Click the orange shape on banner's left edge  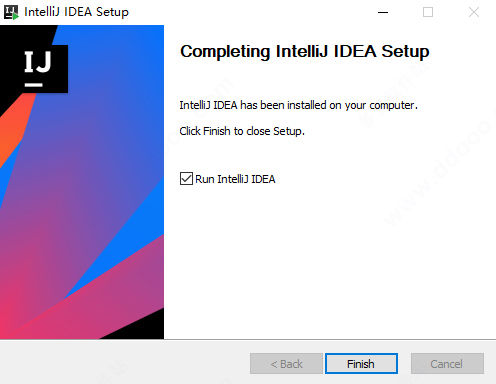(x=13, y=130)
